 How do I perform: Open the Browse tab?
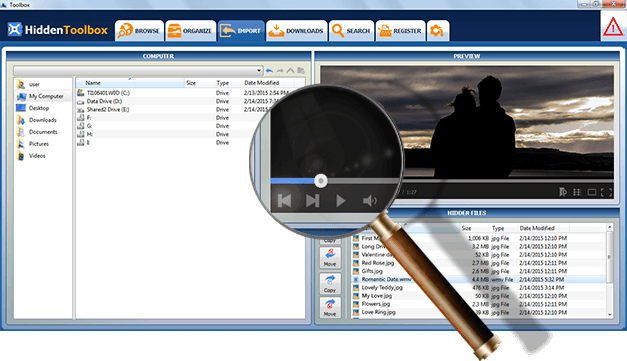[139, 31]
